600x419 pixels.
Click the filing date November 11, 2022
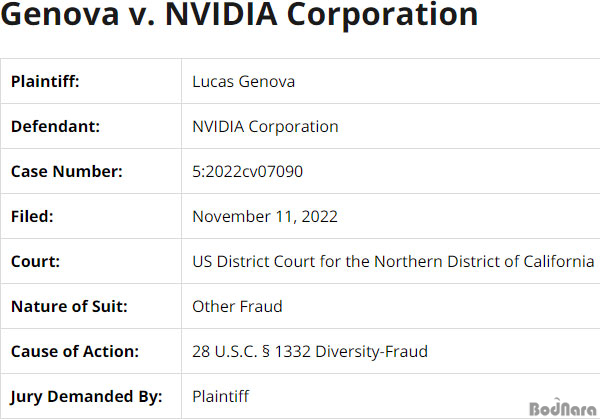[265, 217]
